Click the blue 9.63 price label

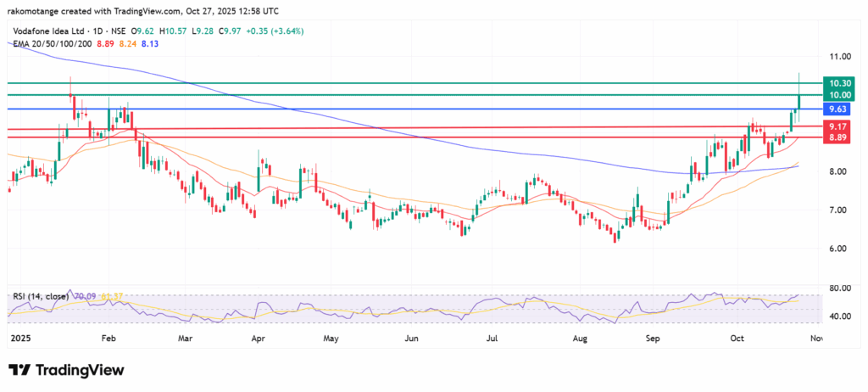(x=837, y=109)
